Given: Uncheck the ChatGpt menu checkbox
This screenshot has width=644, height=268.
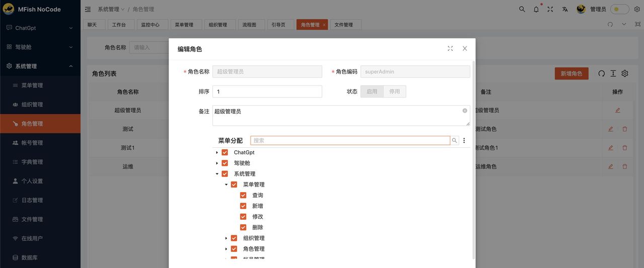Looking at the screenshot, I should [225, 152].
